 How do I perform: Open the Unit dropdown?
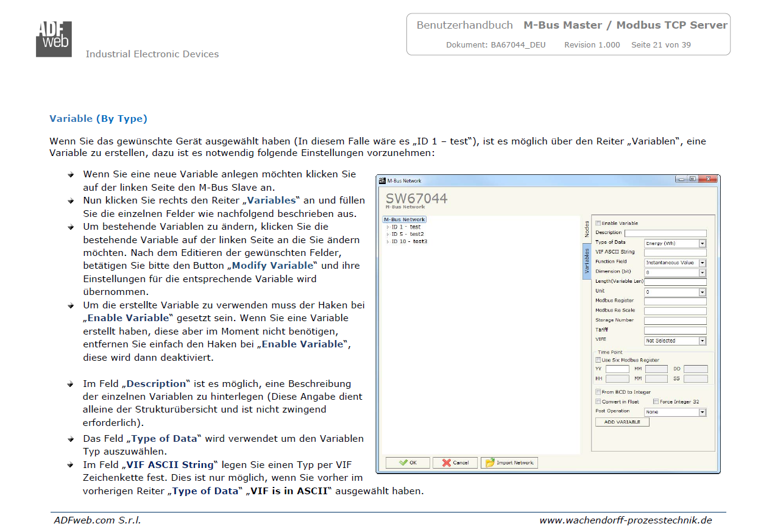click(675, 292)
